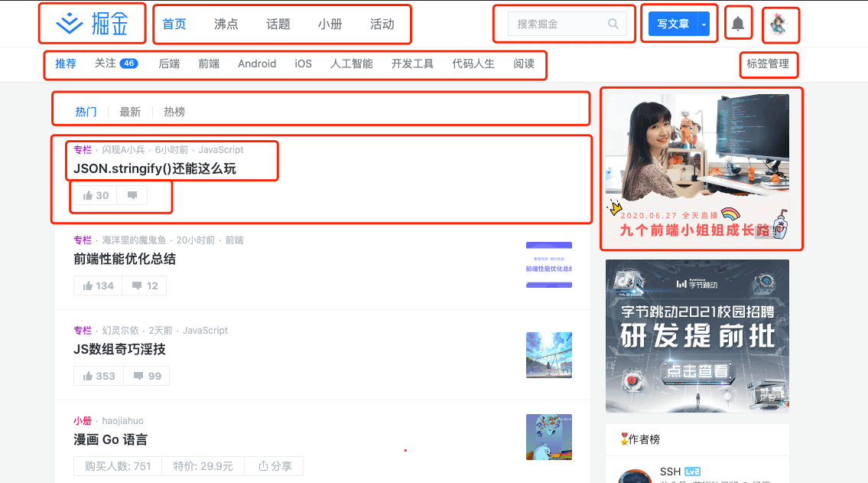
Task: Like 前端性能优化总结 (134 likes)
Action: click(98, 286)
